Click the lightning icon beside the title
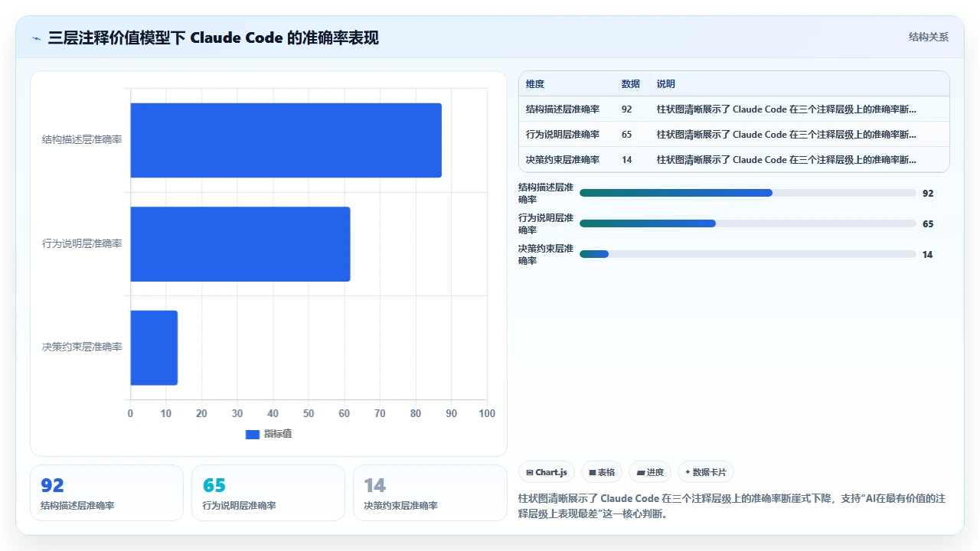 37,38
